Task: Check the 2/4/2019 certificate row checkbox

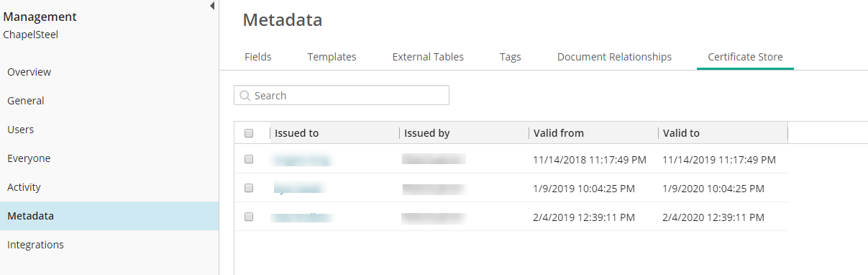Action: [249, 217]
